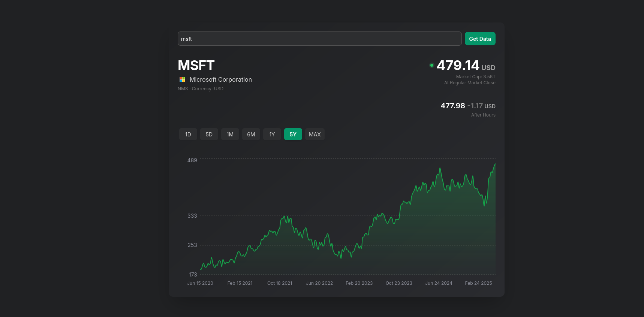Click the Feb 24 2025 date label
The height and width of the screenshot is (317, 644).
click(478, 283)
